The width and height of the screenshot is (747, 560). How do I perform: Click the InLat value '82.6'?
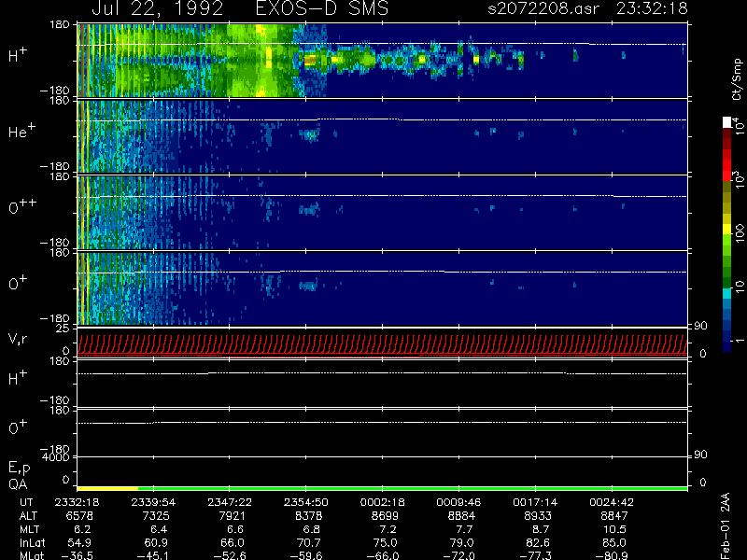(x=538, y=542)
